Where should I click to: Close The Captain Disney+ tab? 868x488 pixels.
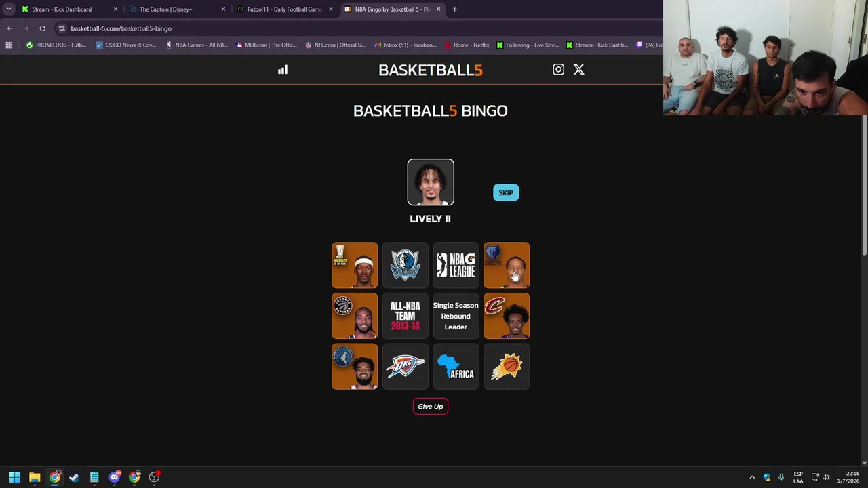coord(223,9)
